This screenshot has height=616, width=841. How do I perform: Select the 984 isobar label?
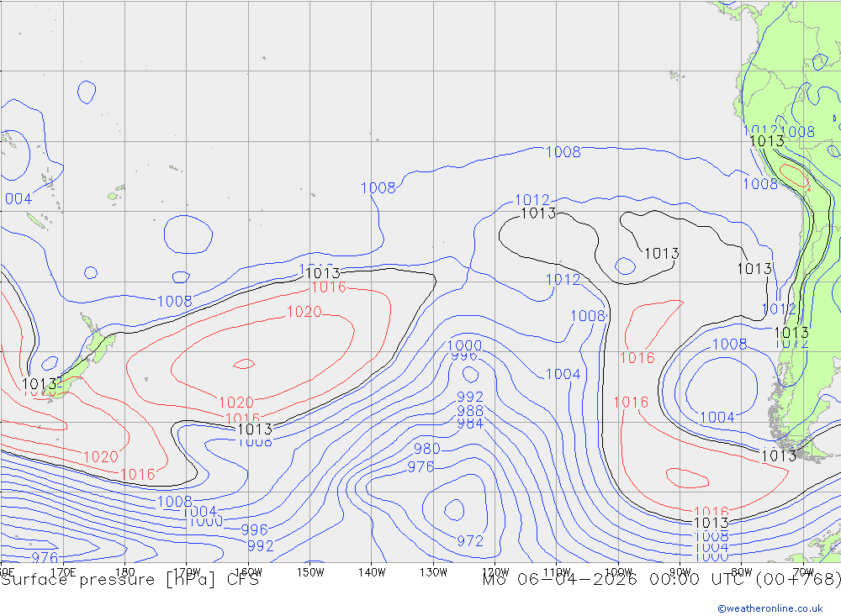click(x=470, y=424)
